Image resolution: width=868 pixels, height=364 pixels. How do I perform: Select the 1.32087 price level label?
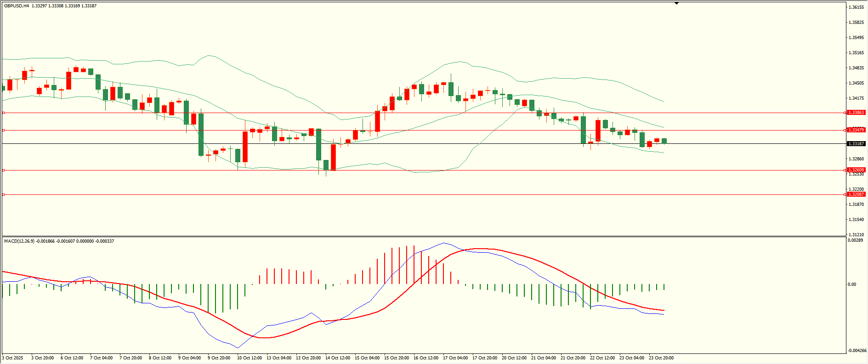(x=856, y=194)
